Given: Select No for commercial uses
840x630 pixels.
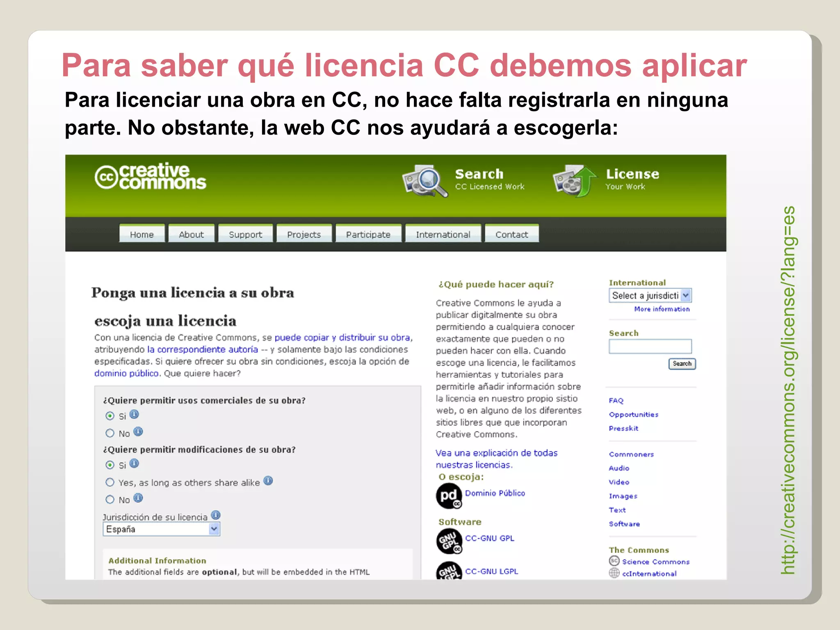Looking at the screenshot, I should point(110,433).
